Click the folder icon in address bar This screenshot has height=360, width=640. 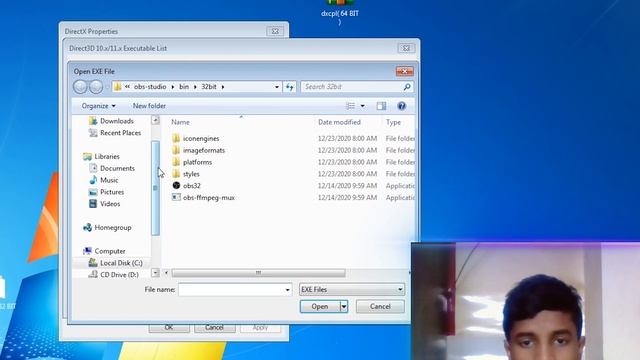(118, 87)
